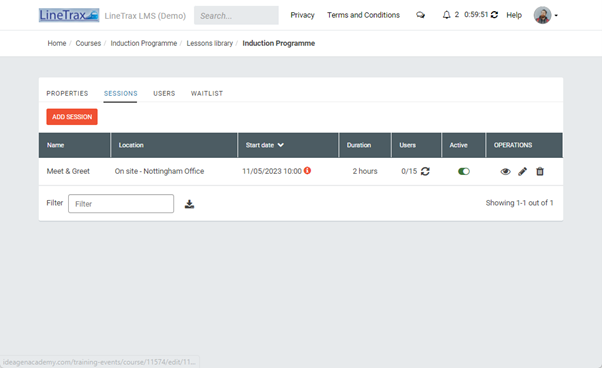Open Lessons library breadcrumb
The height and width of the screenshot is (368, 602).
(210, 43)
